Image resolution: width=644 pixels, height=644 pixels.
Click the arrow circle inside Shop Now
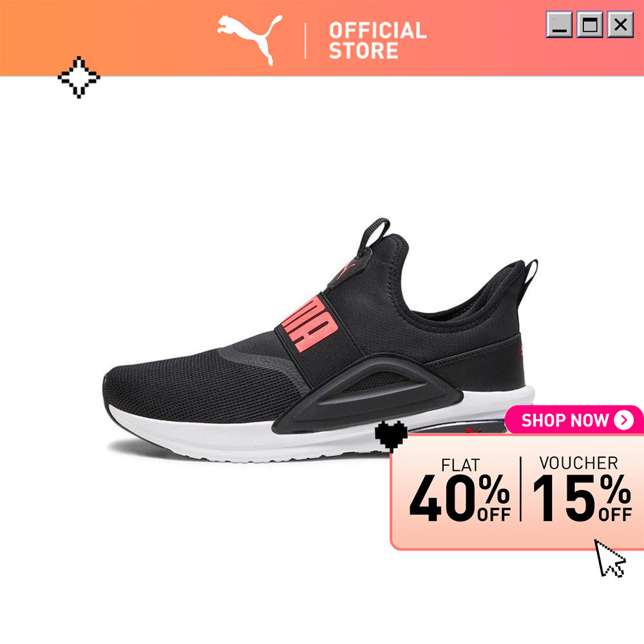(624, 420)
